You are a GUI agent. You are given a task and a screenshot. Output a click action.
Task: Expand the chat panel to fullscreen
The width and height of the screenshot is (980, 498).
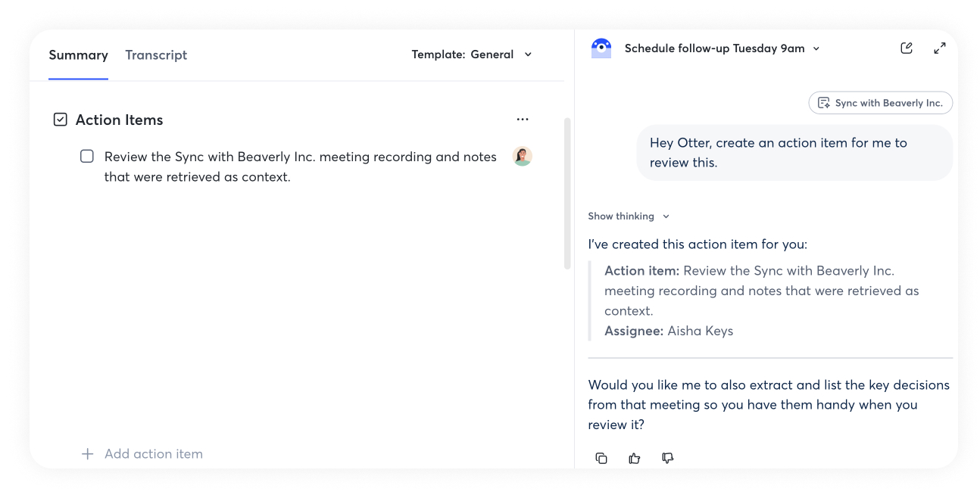click(939, 48)
